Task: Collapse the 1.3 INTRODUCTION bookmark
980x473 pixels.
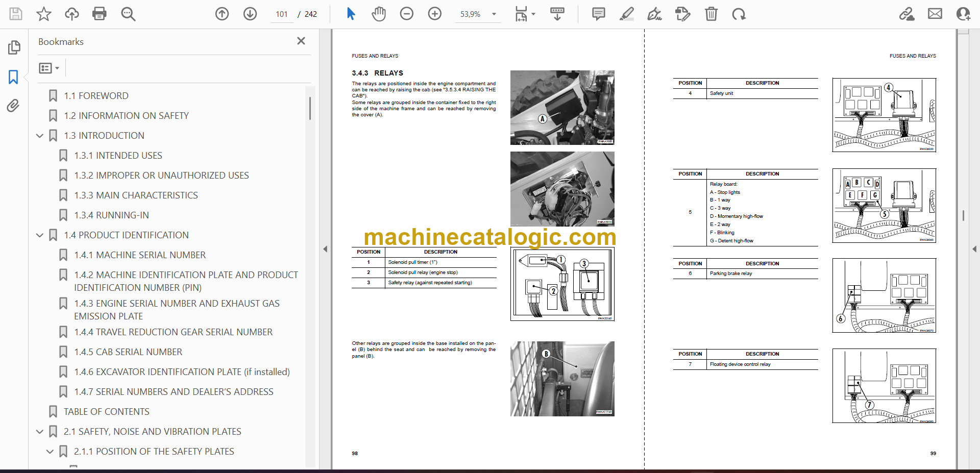Action: pyautogui.click(x=40, y=135)
